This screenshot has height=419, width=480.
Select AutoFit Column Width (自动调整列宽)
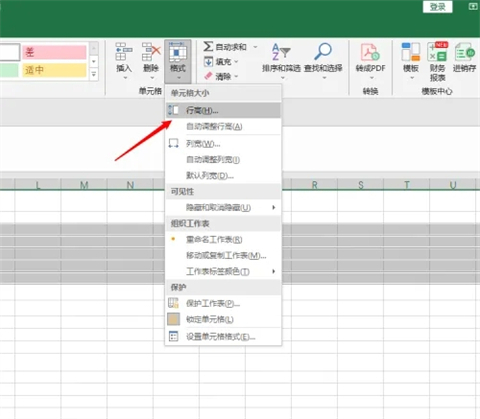point(223,160)
